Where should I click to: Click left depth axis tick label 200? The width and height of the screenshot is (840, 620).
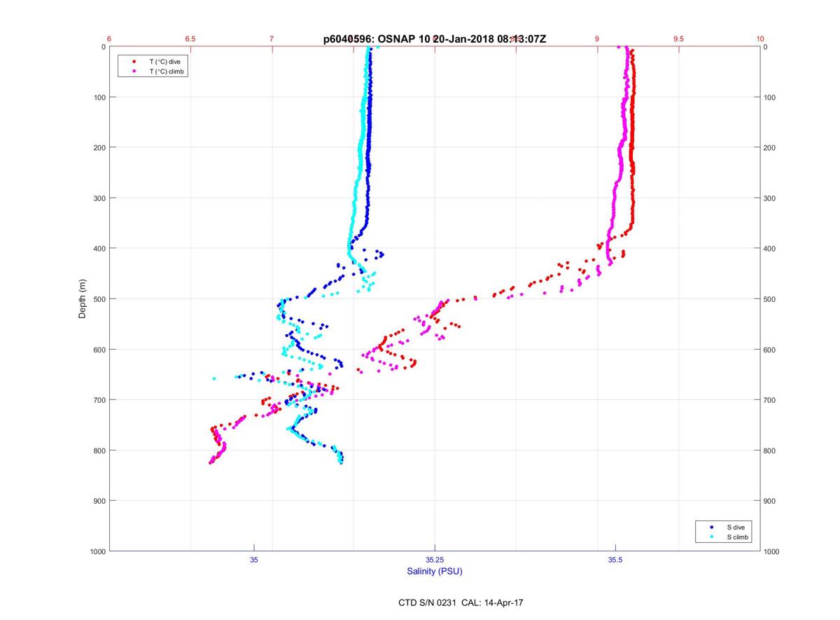(99, 148)
